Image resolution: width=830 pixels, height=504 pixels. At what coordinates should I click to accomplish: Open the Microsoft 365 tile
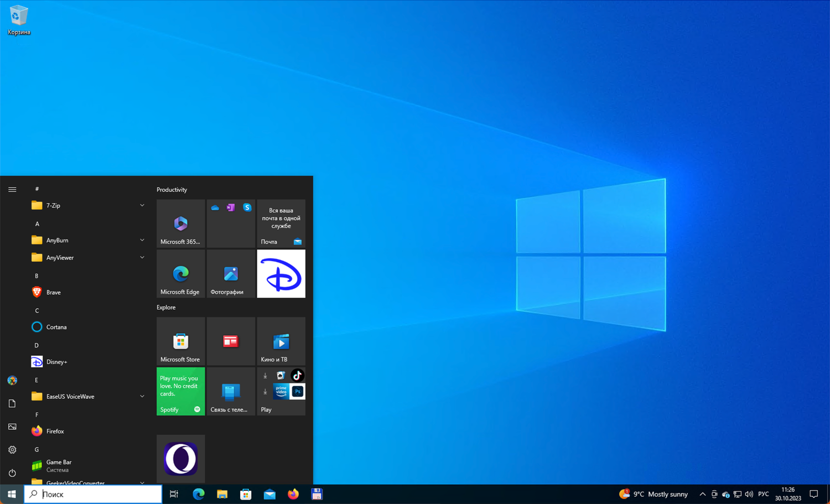[x=180, y=224]
